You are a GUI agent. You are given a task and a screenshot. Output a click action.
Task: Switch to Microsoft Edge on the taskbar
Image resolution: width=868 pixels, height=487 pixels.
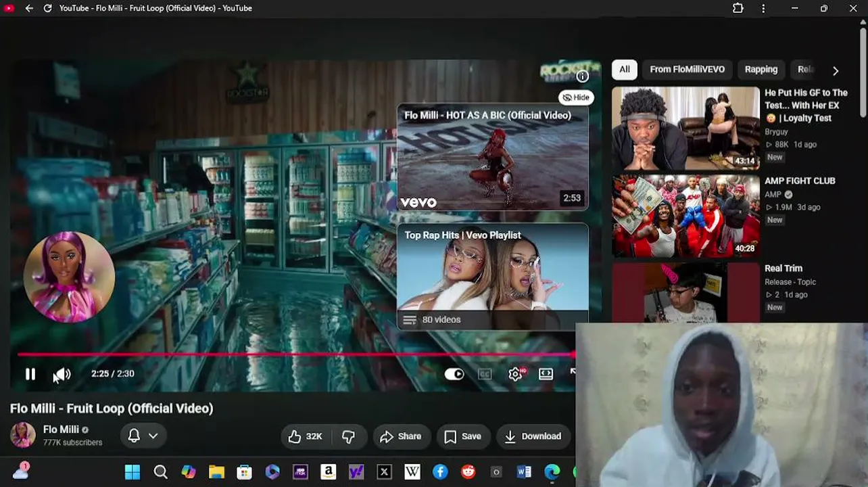pos(552,472)
